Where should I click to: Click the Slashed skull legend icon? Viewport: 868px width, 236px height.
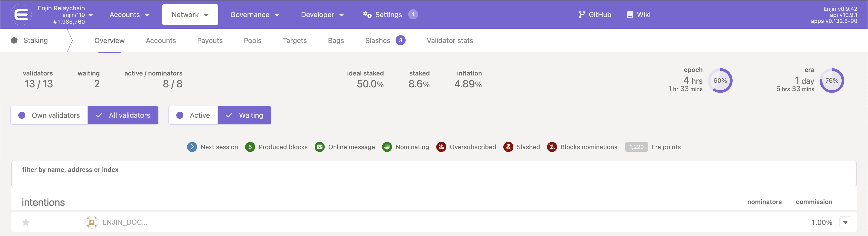click(508, 147)
